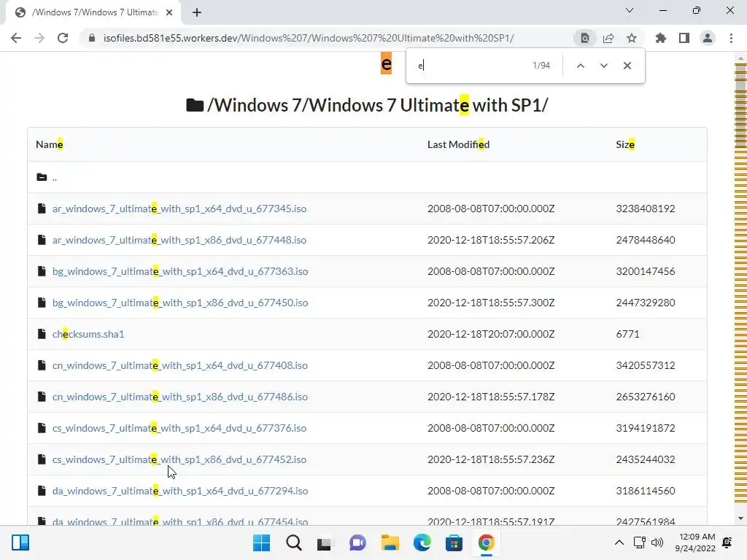Click the Size column header

tap(625, 144)
